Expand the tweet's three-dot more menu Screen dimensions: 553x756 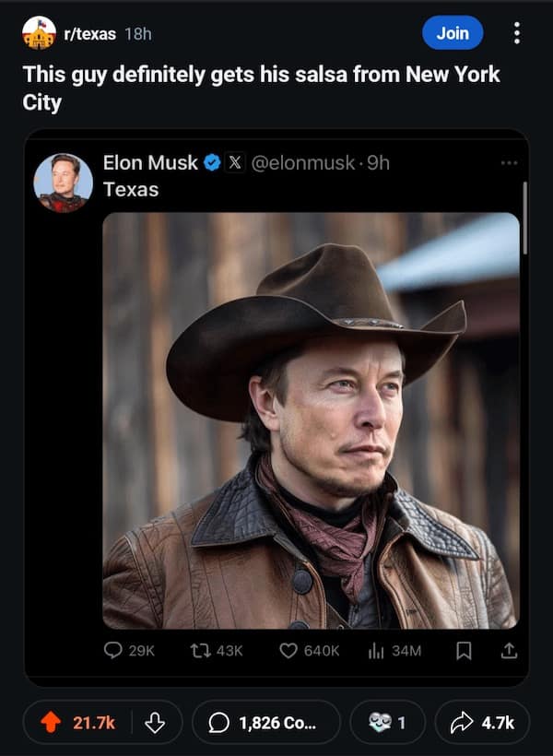click(509, 163)
